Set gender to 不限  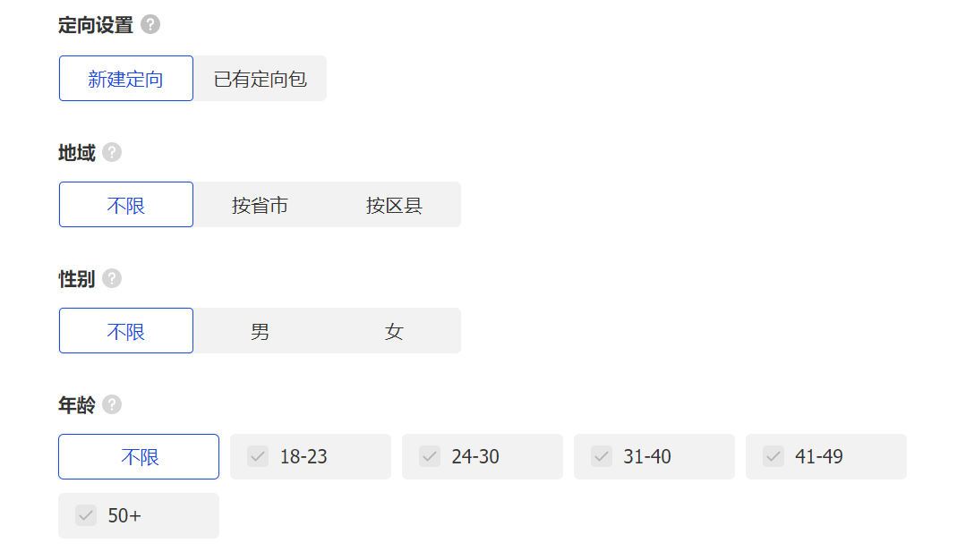tap(126, 331)
